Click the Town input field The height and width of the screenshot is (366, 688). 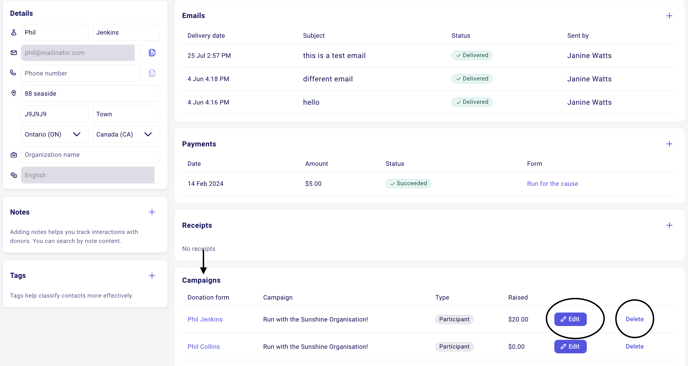click(x=126, y=114)
